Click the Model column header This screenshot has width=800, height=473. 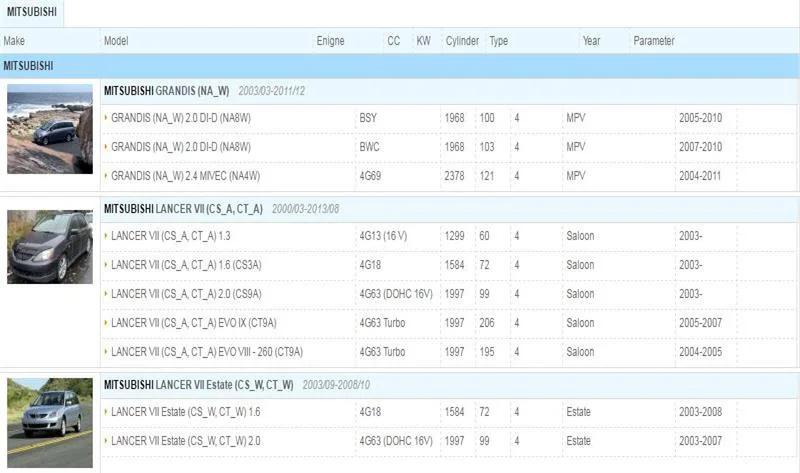116,41
